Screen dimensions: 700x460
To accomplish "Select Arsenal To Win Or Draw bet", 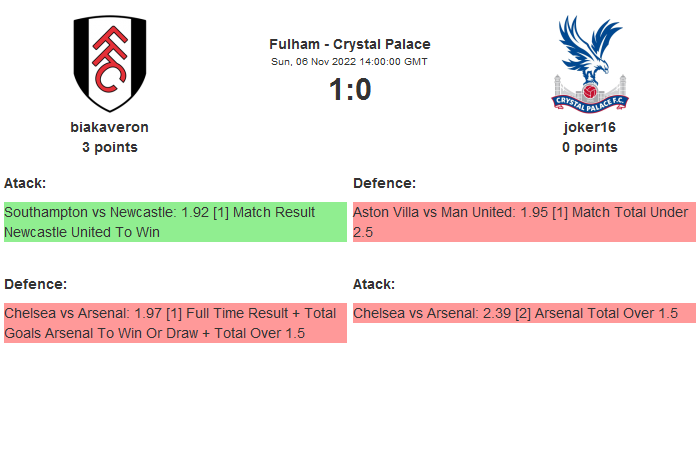I will 175,323.
